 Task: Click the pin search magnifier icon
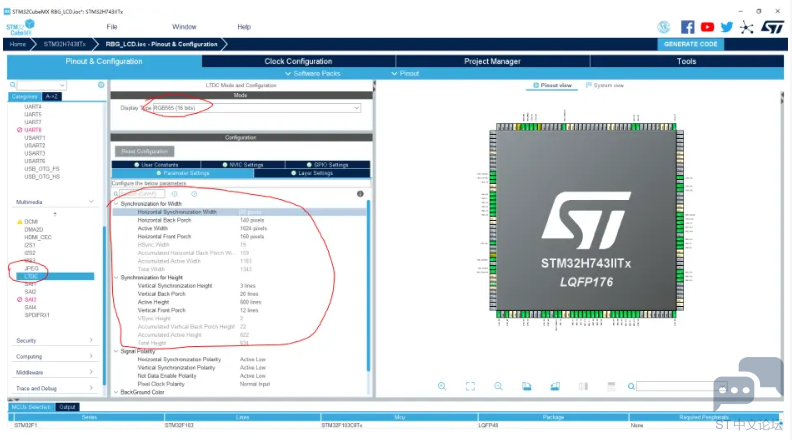631,386
